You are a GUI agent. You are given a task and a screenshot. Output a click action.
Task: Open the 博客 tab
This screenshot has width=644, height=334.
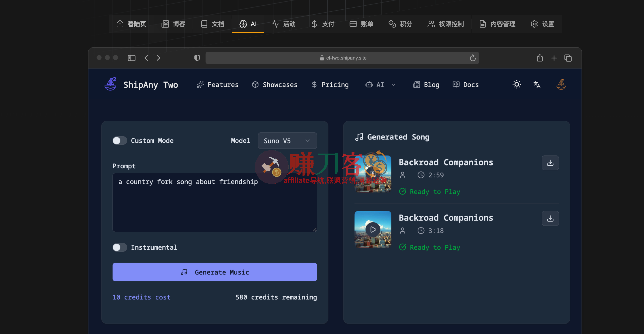pyautogui.click(x=173, y=24)
